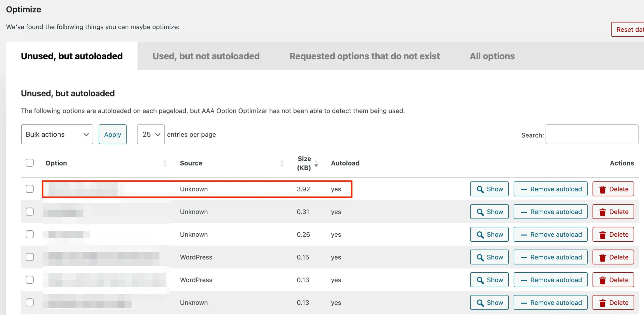Screen dimensions: 644x315
Task: Delete the 0.26 KB option
Action: pyautogui.click(x=613, y=234)
